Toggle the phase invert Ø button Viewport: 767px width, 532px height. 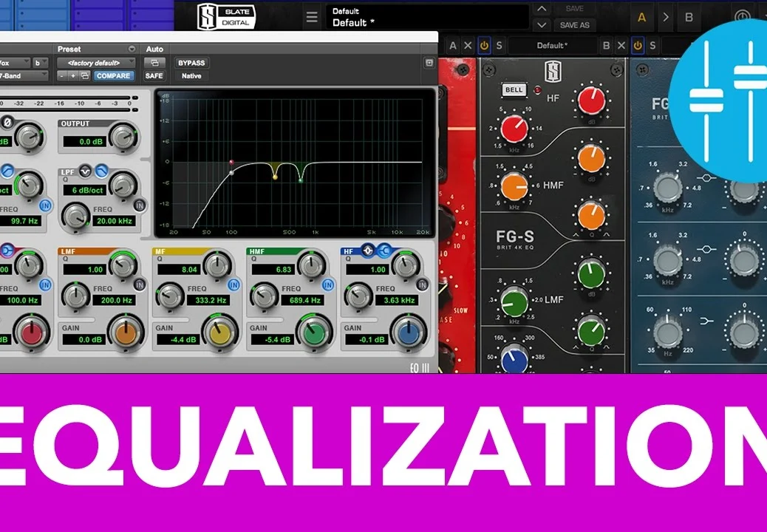7,122
